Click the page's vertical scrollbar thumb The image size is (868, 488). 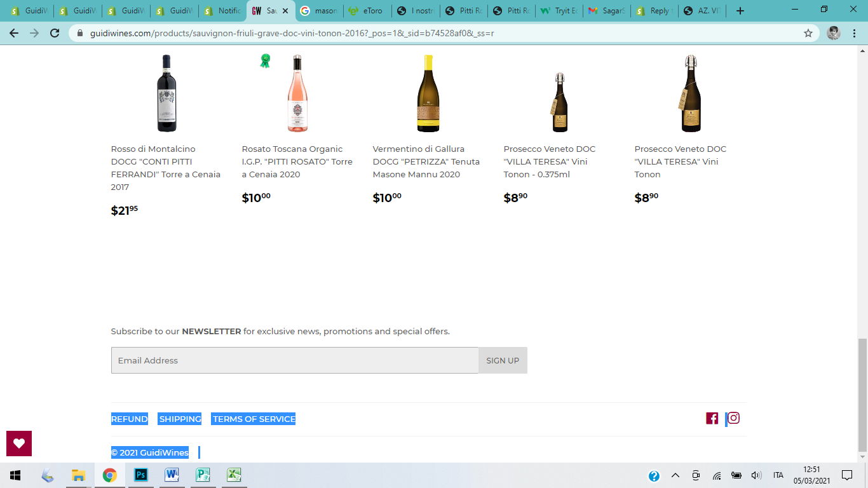point(862,395)
